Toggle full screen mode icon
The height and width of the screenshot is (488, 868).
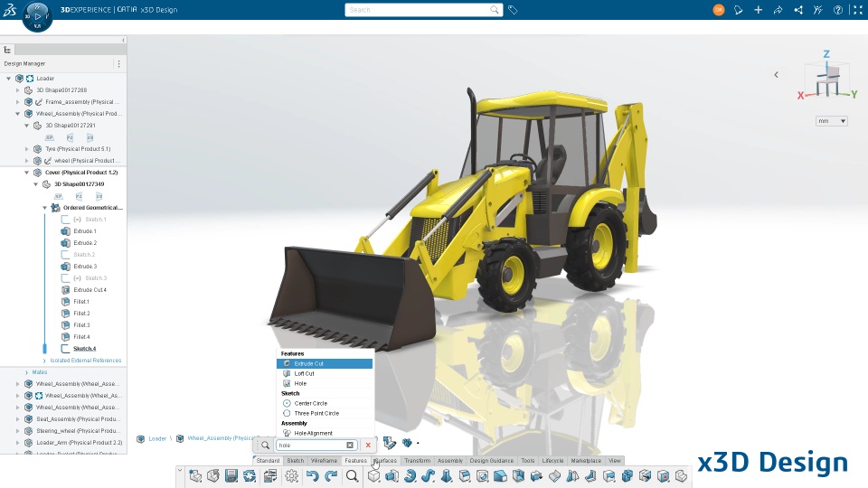[x=858, y=10]
